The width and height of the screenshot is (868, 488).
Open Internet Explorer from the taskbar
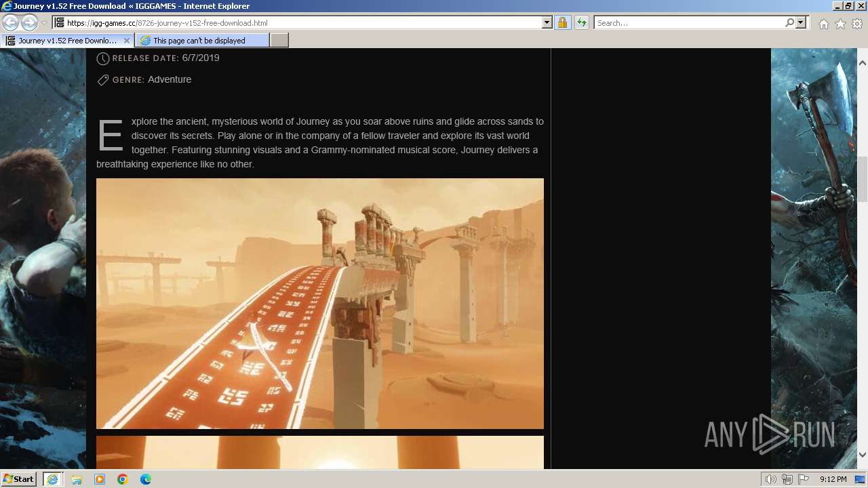(53, 479)
